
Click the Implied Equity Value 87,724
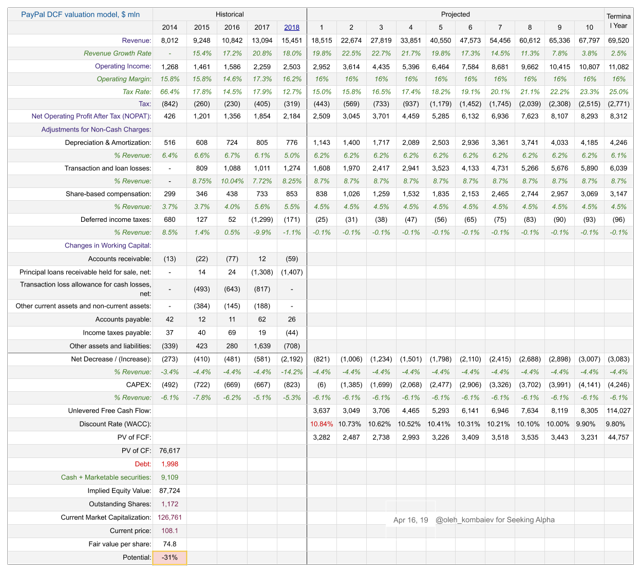pos(169,491)
